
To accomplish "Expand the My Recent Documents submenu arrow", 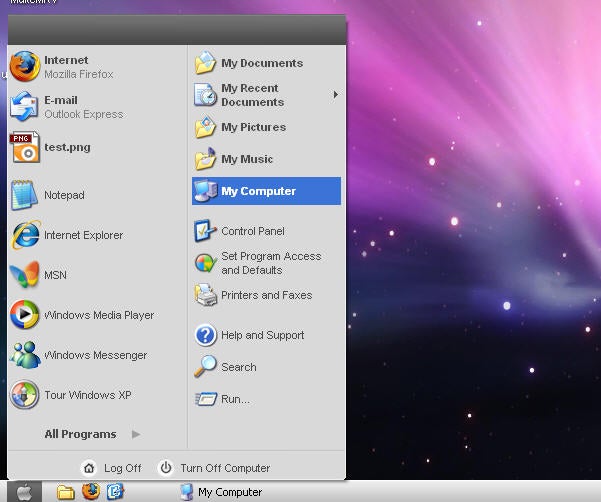I will (x=335, y=95).
